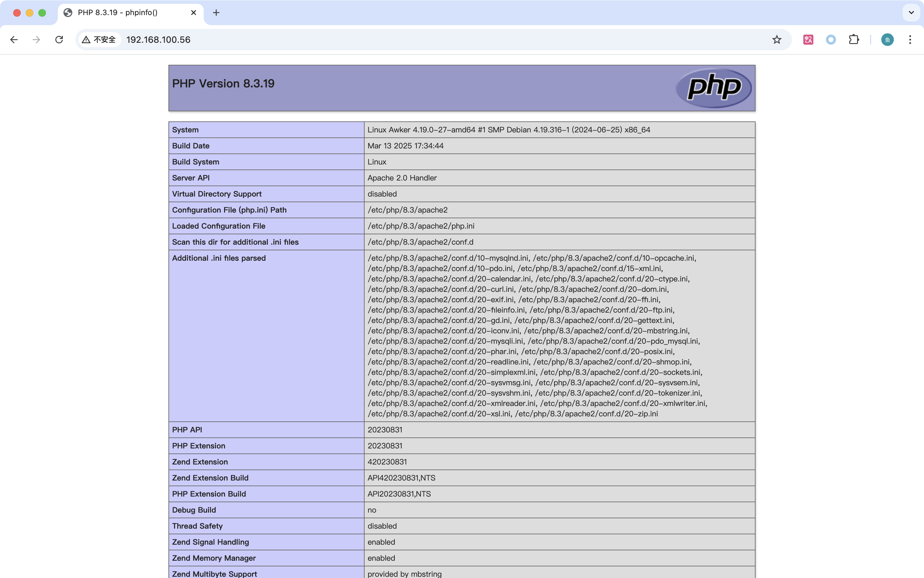Viewport: 924px width, 578px height.
Task: Click the Zend Multibyte Support label
Action: [x=214, y=574]
